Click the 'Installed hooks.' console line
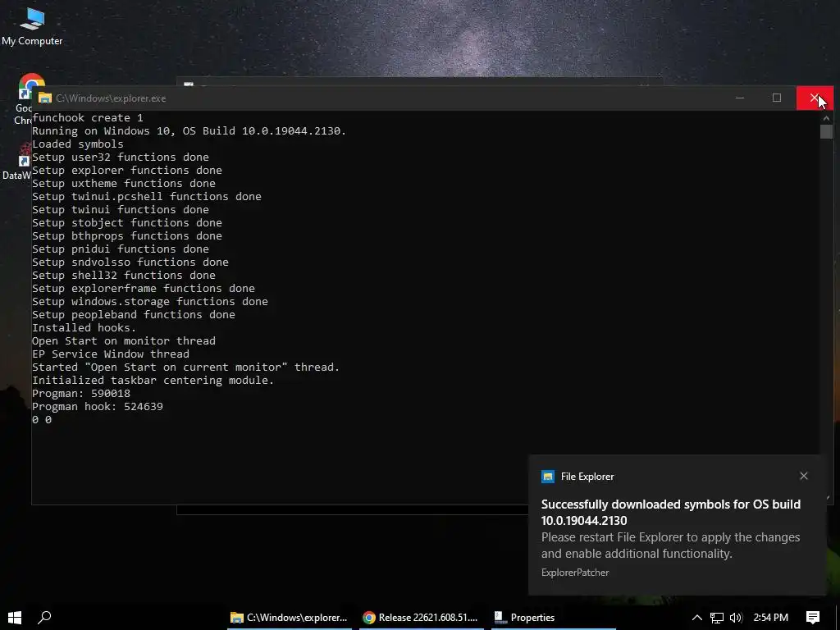Image resolution: width=840 pixels, height=630 pixels. 84,328
